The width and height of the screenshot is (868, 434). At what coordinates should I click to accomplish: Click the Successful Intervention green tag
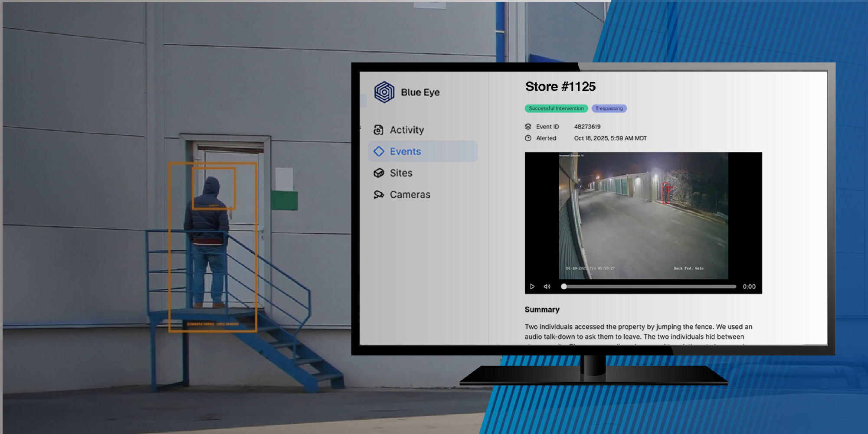pyautogui.click(x=556, y=108)
